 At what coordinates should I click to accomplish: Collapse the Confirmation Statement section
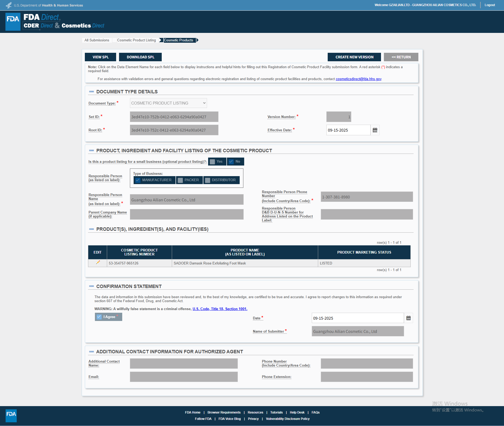[91, 286]
